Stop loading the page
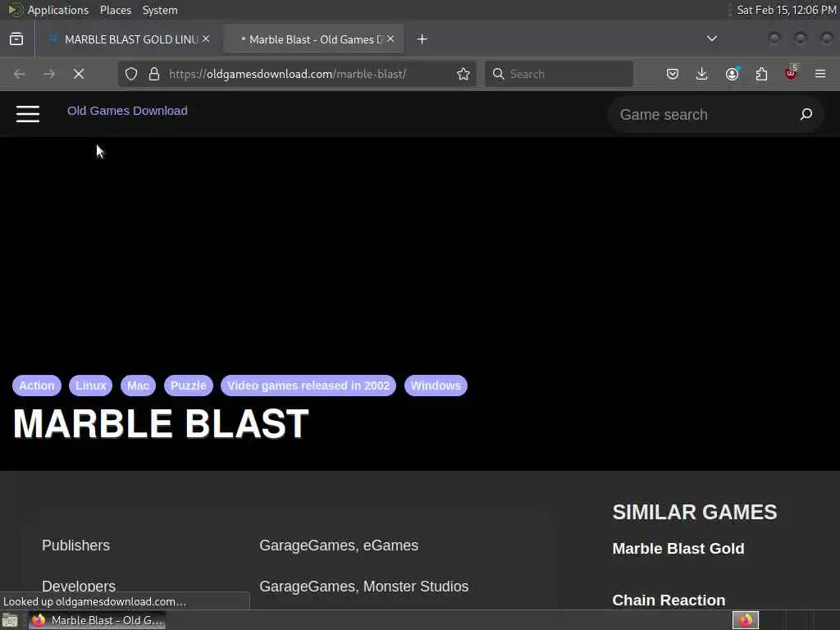 point(79,74)
